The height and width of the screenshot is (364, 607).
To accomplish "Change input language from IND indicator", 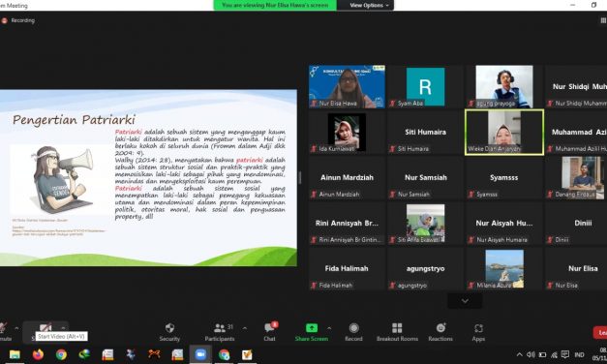I will point(580,354).
